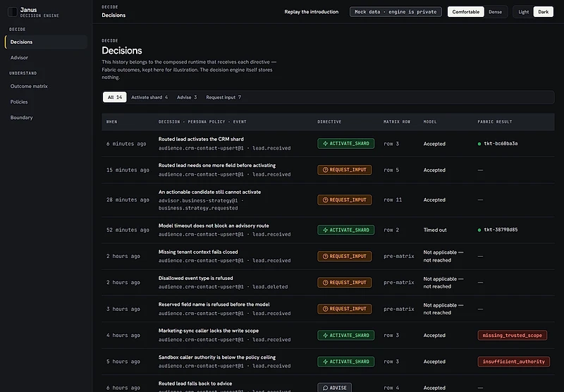The image size is (564, 392).
Task: Click the Mock data engine is private badge
Action: click(x=396, y=12)
